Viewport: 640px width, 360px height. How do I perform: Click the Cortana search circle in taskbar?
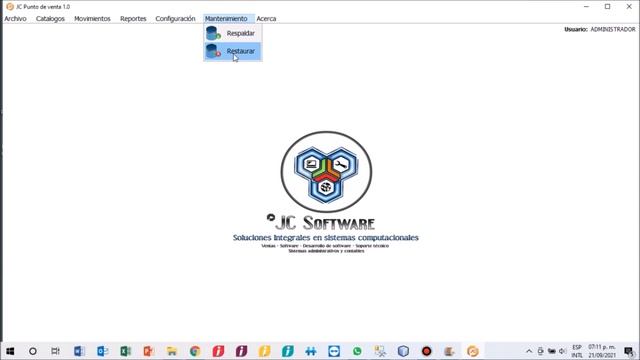pyautogui.click(x=33, y=351)
